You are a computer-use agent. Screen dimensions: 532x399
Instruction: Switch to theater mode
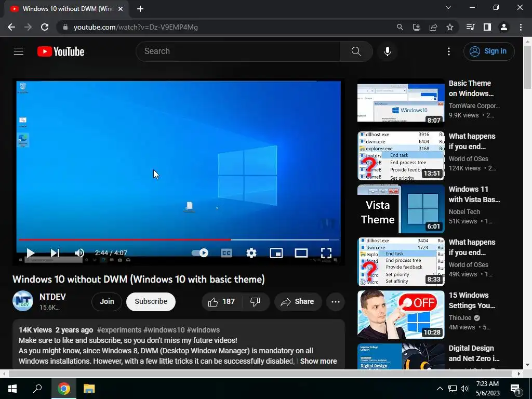pos(301,253)
